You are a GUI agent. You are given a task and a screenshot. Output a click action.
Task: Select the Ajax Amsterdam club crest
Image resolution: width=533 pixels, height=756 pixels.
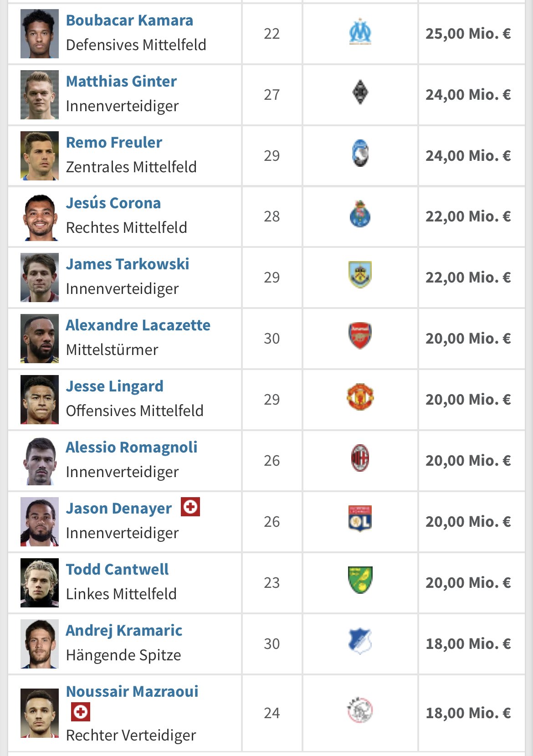360,710
